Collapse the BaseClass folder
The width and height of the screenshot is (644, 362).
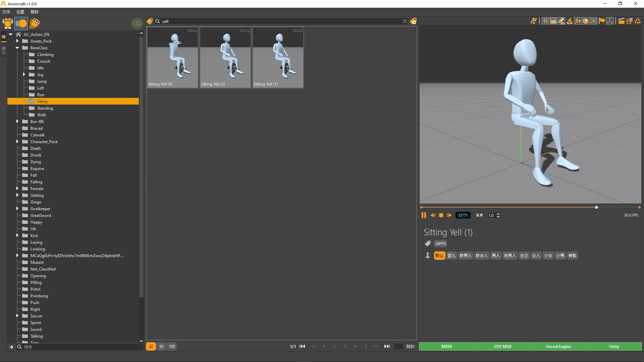(17, 48)
